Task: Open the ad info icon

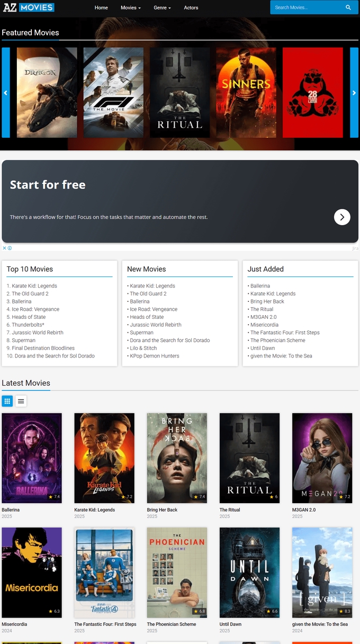Action: click(10, 248)
